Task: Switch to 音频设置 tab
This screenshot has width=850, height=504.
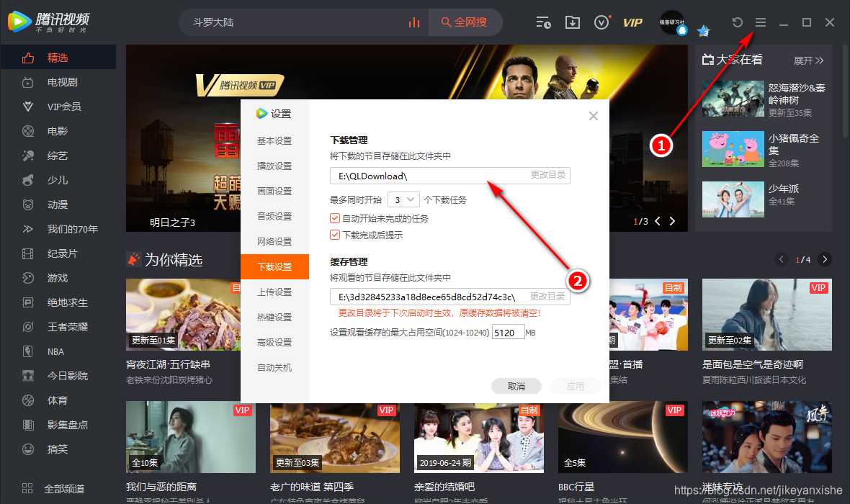Action: 274,216
